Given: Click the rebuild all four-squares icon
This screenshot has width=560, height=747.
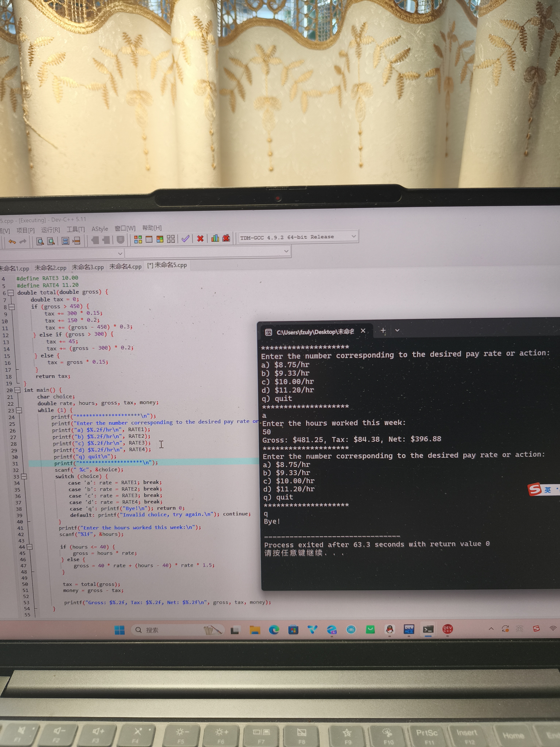Looking at the screenshot, I should click(x=171, y=239).
